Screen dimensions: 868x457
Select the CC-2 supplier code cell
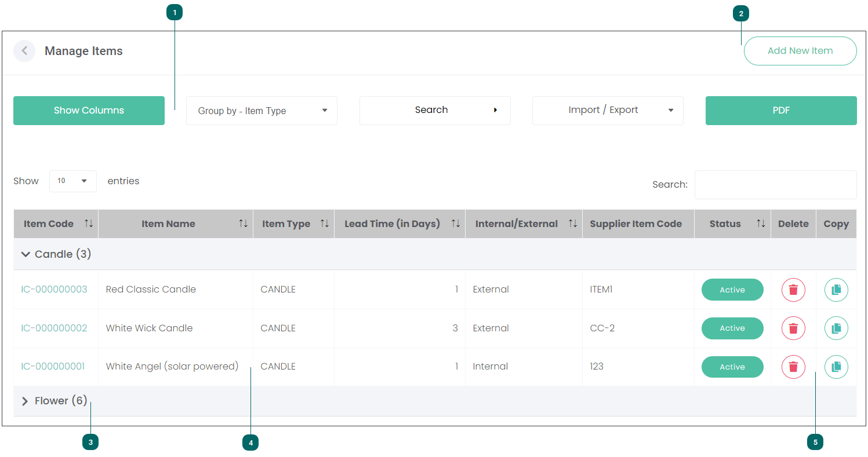pos(638,328)
